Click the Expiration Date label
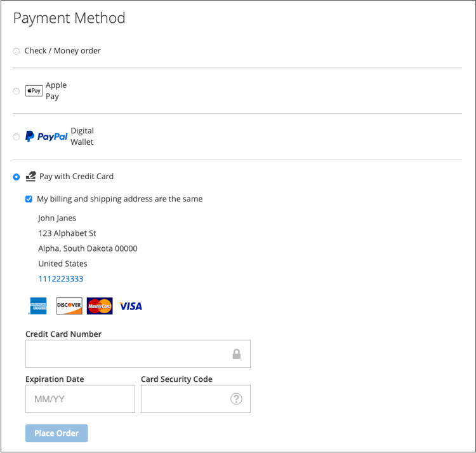476x453 pixels. click(55, 379)
